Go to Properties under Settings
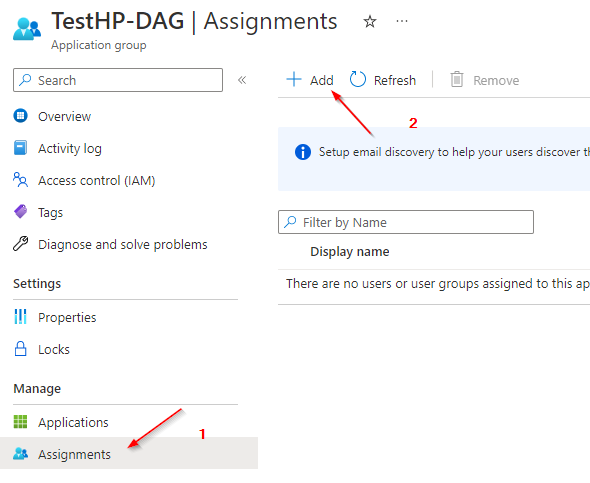This screenshot has height=483, width=590. (67, 317)
